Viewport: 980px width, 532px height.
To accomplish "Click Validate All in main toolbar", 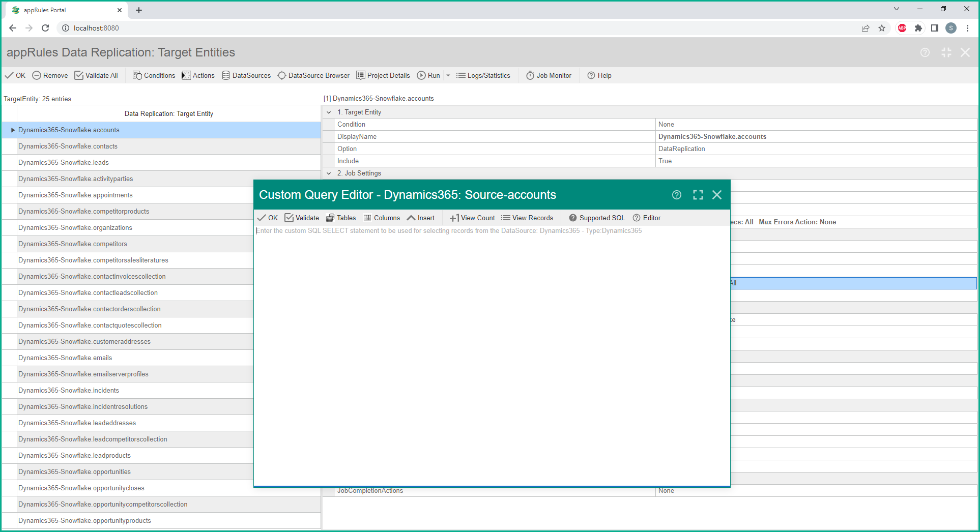I will [x=96, y=75].
